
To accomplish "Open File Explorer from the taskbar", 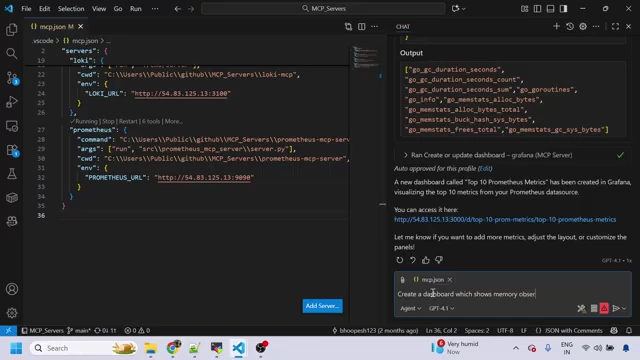I will point(151,348).
